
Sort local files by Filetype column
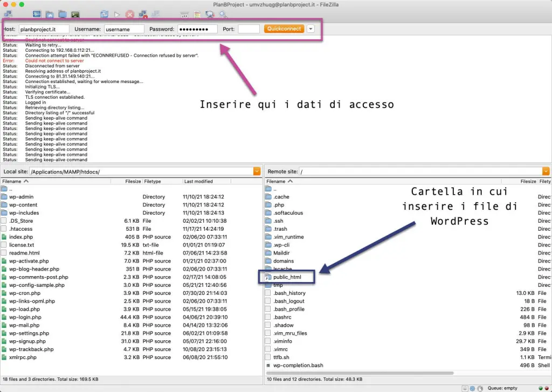pos(153,181)
